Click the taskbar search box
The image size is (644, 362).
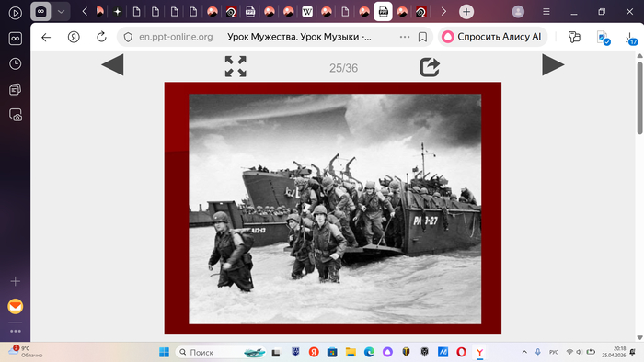[222, 352]
